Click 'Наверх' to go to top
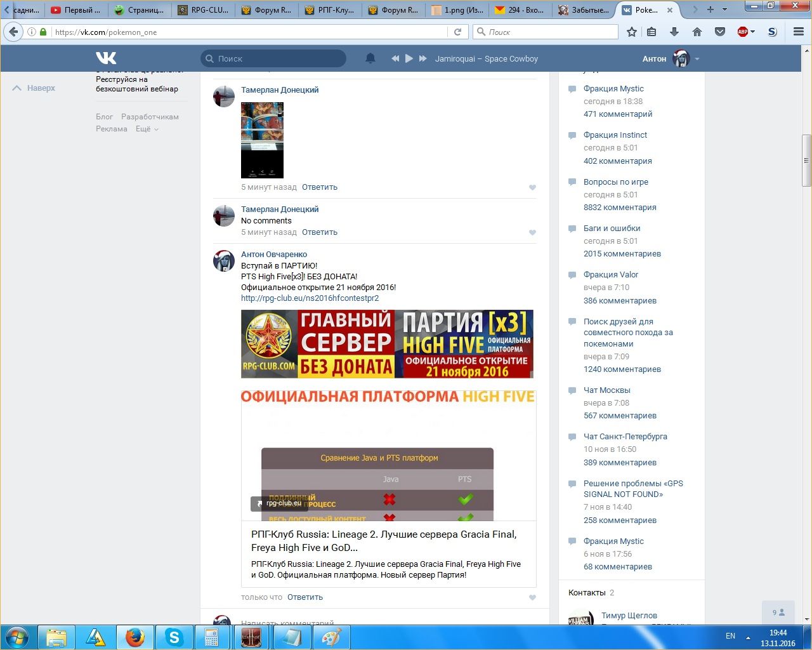This screenshot has width=812, height=650. pos(34,88)
